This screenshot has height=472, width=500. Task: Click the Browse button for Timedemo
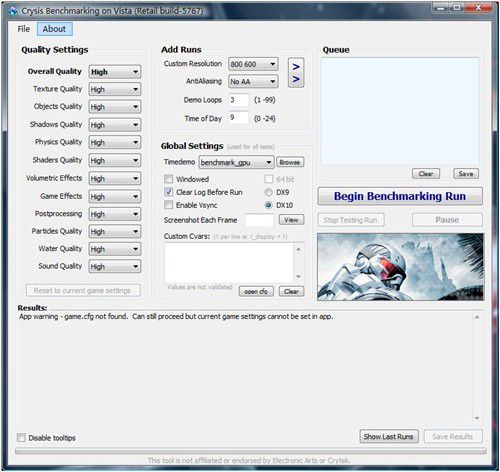point(290,162)
